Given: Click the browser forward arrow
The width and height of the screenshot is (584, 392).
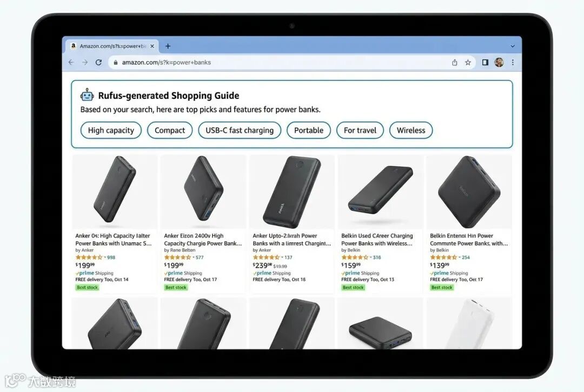Looking at the screenshot, I should (85, 63).
